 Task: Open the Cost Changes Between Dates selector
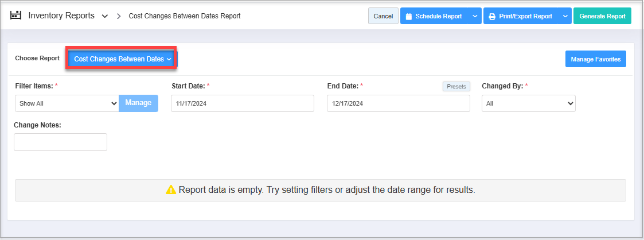[122, 59]
